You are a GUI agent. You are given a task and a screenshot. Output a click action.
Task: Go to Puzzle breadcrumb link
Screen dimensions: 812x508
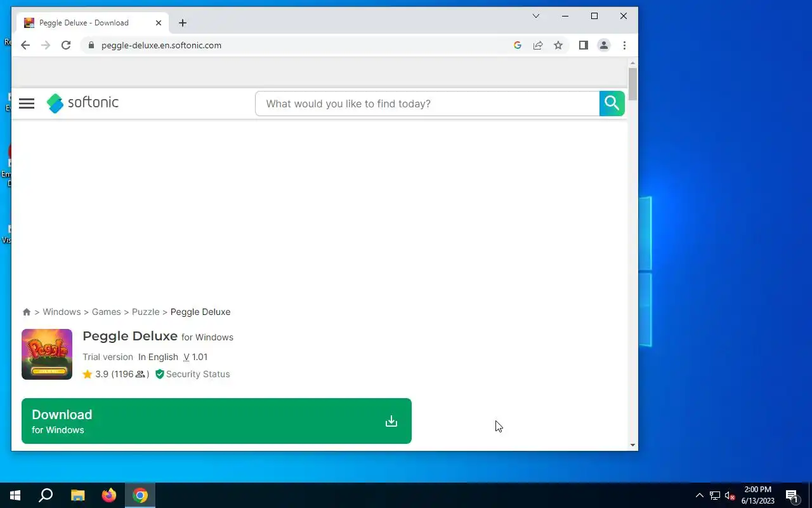click(145, 312)
